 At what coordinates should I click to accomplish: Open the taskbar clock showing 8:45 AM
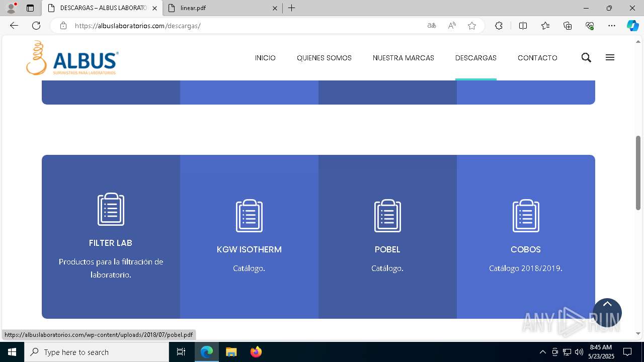tap(601, 352)
